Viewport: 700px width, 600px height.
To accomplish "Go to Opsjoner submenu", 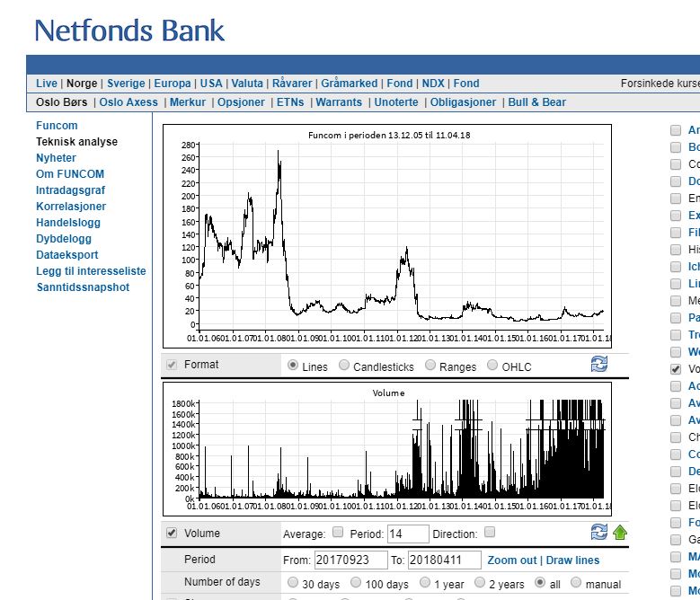I will [x=241, y=102].
